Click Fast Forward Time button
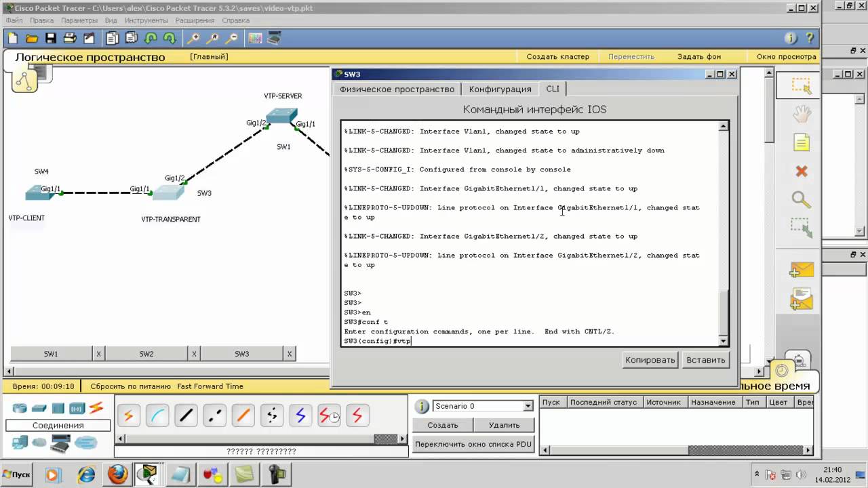The width and height of the screenshot is (868, 488). click(210, 386)
